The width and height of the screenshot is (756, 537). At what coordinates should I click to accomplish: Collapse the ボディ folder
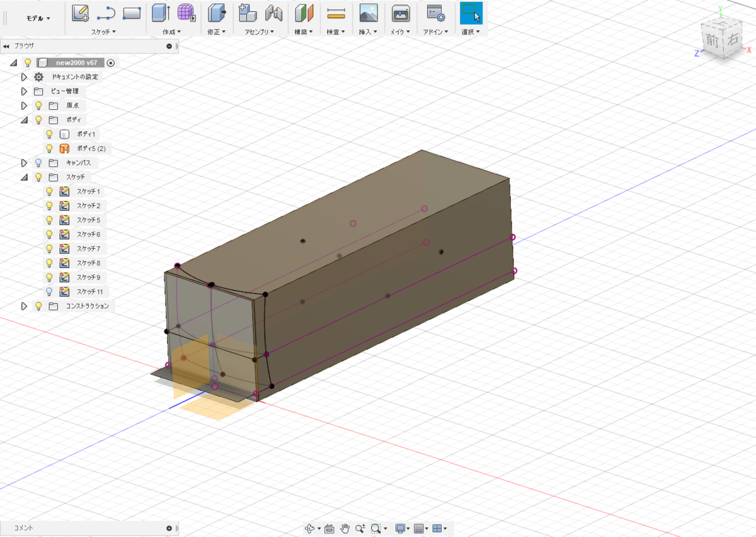(25, 120)
